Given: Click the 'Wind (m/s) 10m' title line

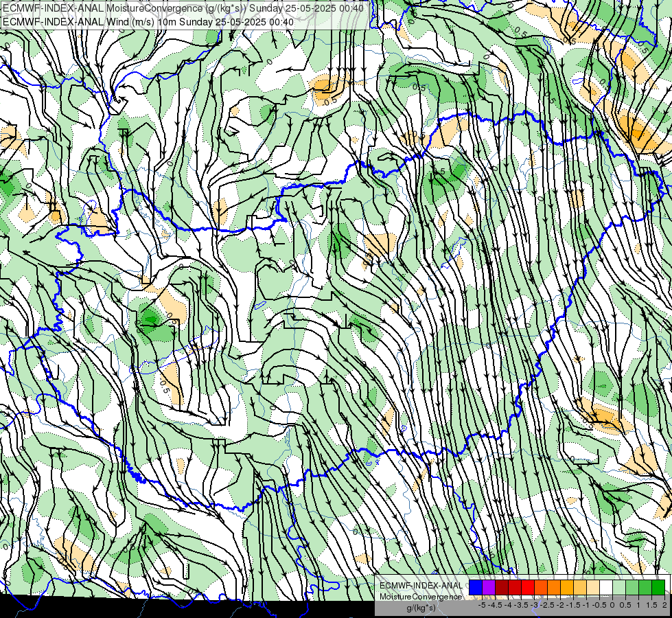Looking at the screenshot, I should point(148,21).
